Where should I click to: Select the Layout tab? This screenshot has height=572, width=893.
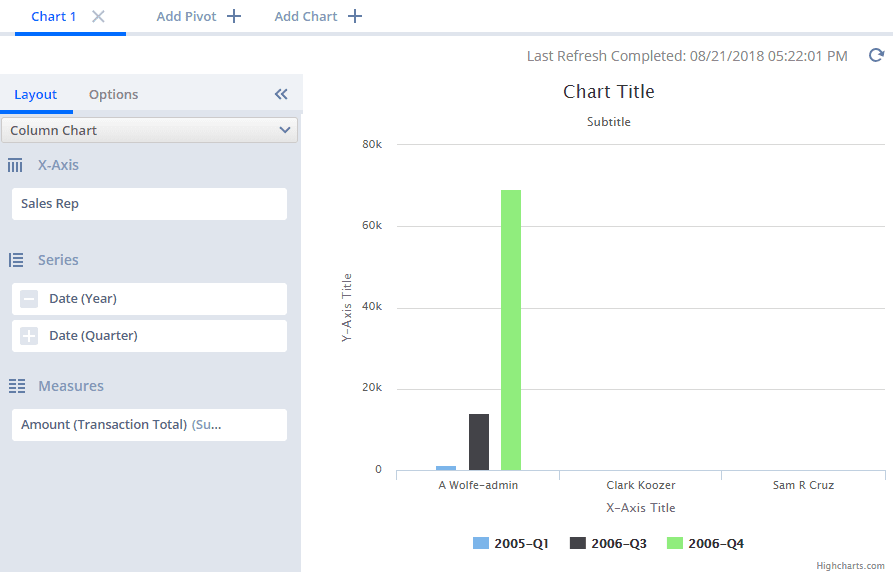[x=36, y=94]
